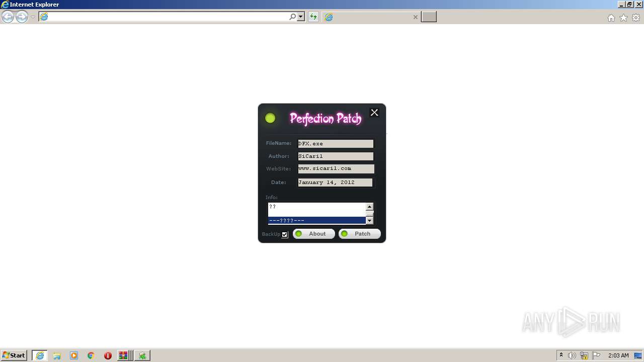
Task: Open Favorites star icon
Action: pyautogui.click(x=623, y=18)
